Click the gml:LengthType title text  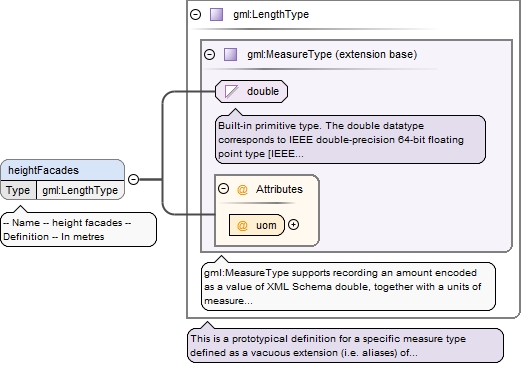[x=271, y=14]
